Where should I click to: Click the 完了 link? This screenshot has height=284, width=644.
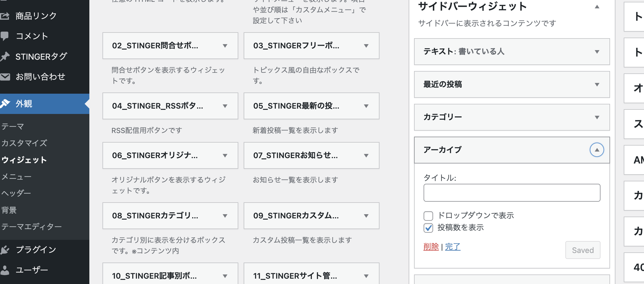click(453, 247)
